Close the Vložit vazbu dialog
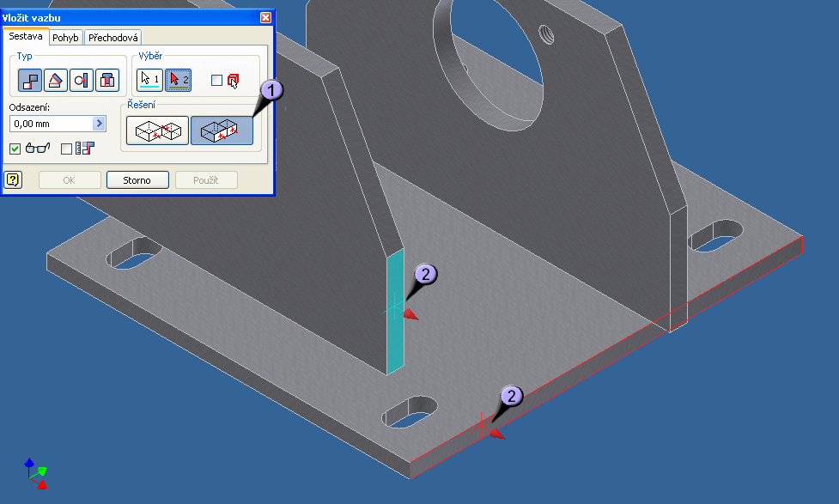The image size is (839, 504). [x=265, y=18]
